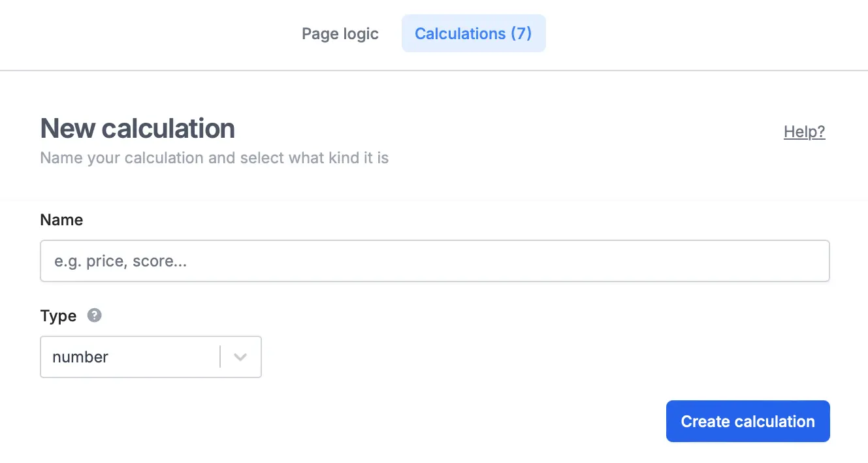Click the Name label above the text field

click(61, 219)
